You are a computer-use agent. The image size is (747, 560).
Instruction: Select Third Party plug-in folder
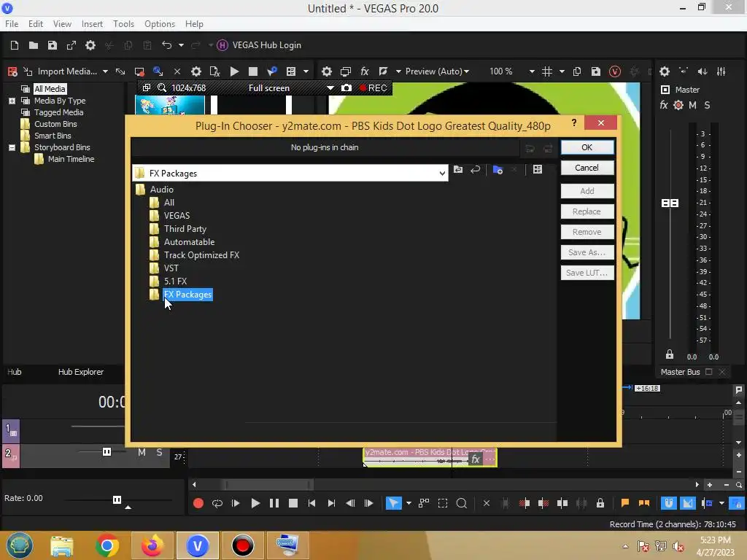tap(185, 229)
